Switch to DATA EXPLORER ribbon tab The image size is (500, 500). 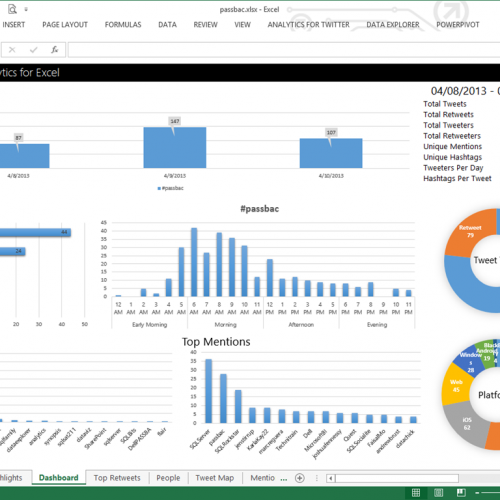point(393,25)
